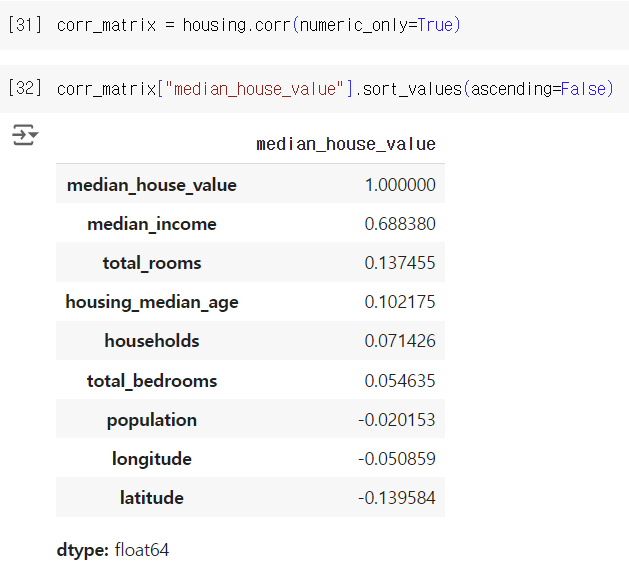Click the -0.139584 latitude value
This screenshot has height=569, width=629.
tap(397, 498)
